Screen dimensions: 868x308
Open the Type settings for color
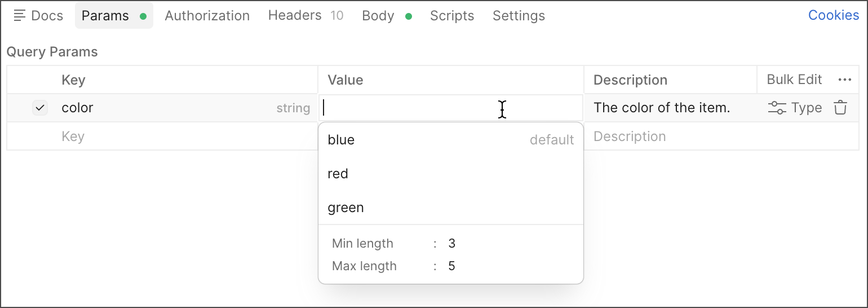[795, 108]
